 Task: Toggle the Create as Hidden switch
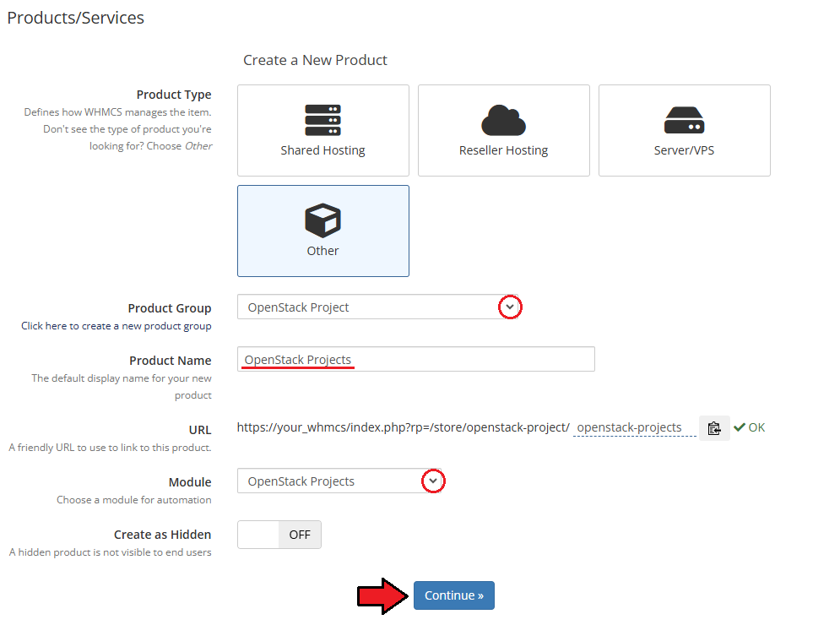click(x=279, y=535)
